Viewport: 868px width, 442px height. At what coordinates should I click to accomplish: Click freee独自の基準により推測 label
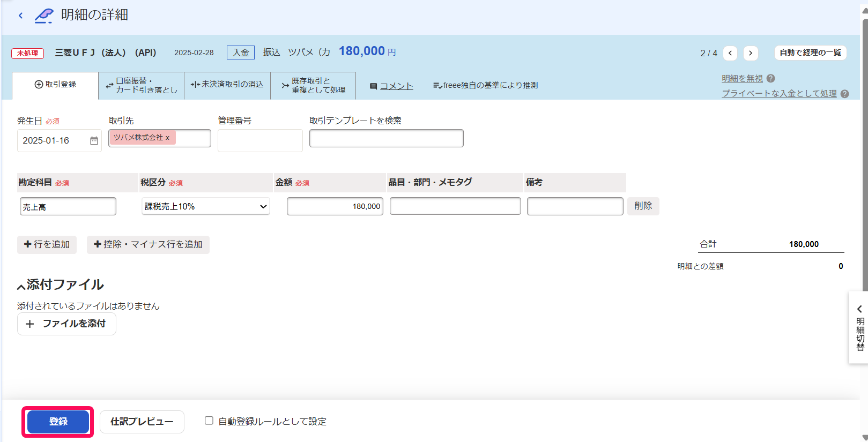click(485, 86)
